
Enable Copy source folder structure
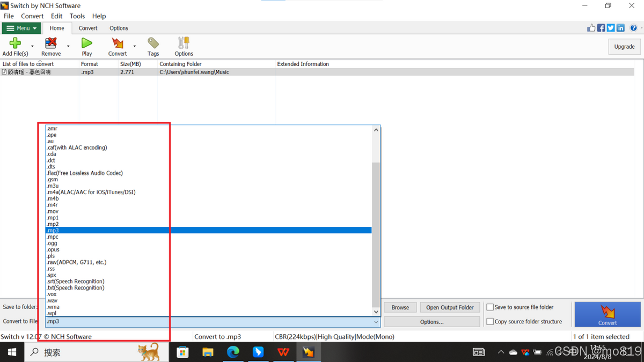[490, 322]
